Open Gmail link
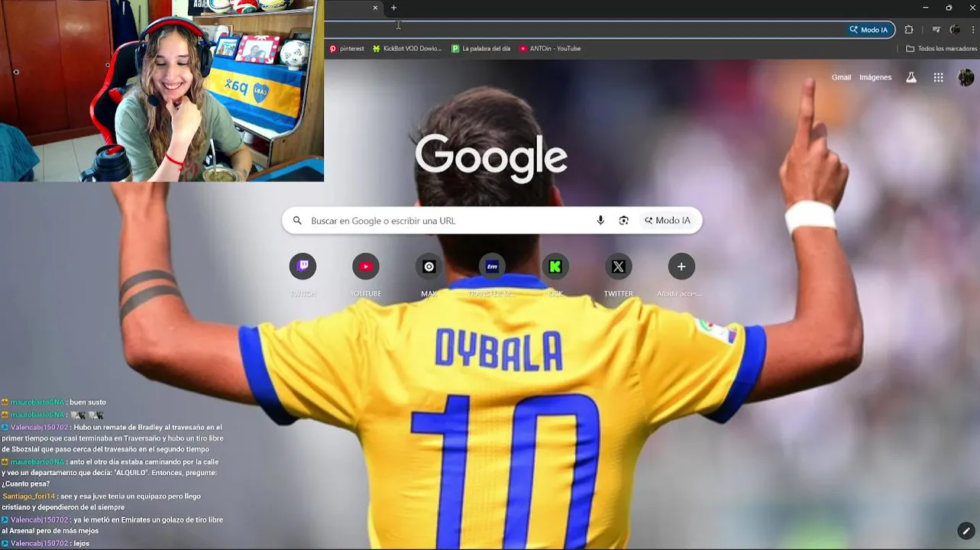The height and width of the screenshot is (550, 980). click(x=841, y=77)
